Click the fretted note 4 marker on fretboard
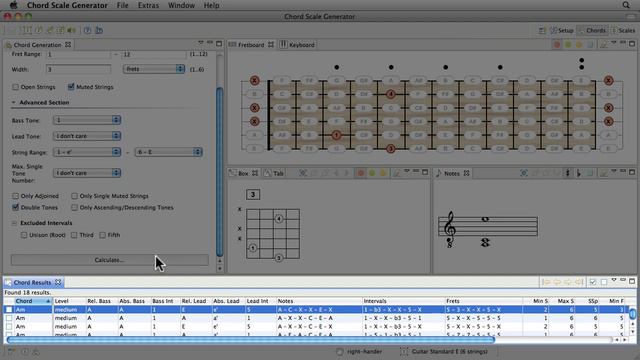 click(x=391, y=94)
